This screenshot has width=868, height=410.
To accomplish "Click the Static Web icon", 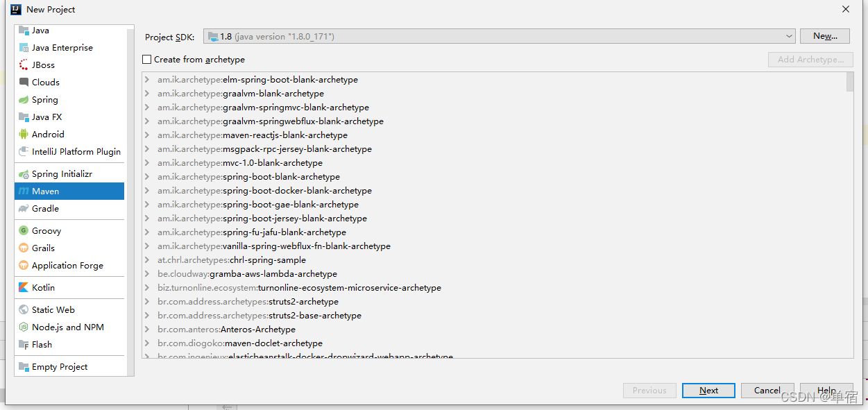I will (24, 310).
